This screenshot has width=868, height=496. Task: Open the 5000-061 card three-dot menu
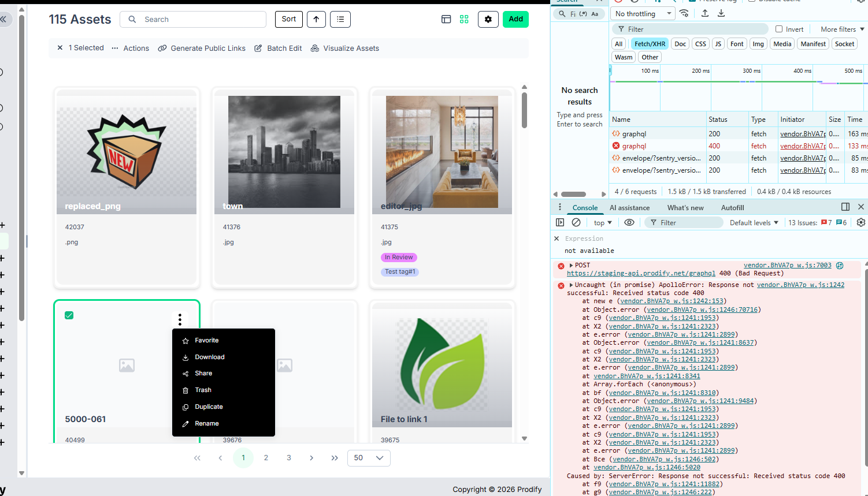click(x=180, y=319)
